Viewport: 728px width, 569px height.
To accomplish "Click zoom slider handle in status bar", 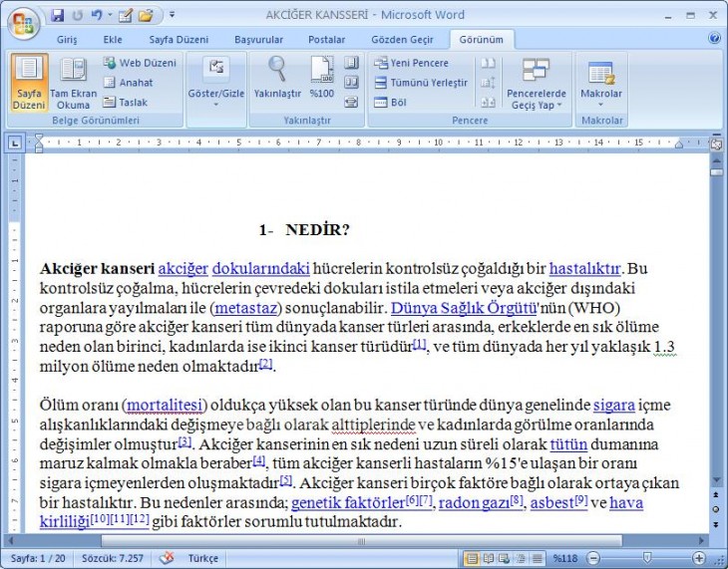I will [x=646, y=558].
